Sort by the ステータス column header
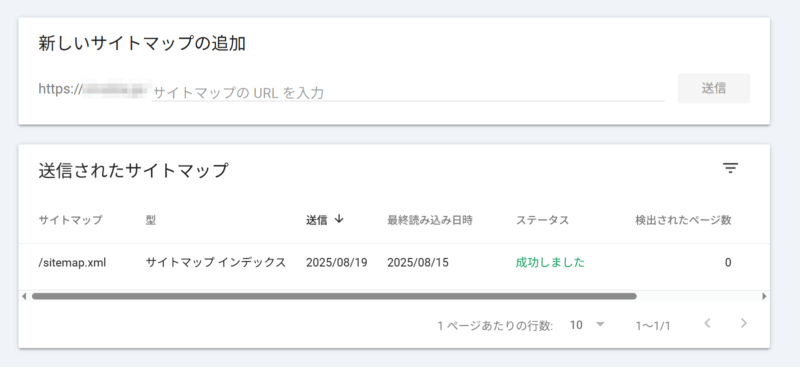800x367 pixels. [x=542, y=220]
